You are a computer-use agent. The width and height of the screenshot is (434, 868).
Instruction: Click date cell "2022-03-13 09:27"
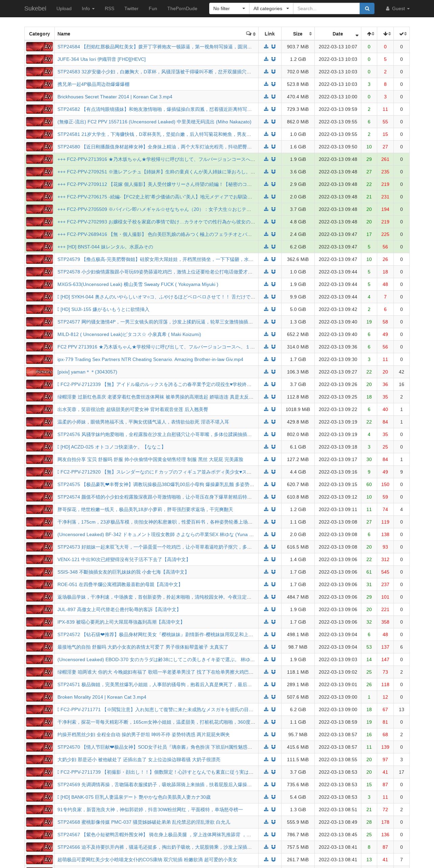pyautogui.click(x=338, y=372)
